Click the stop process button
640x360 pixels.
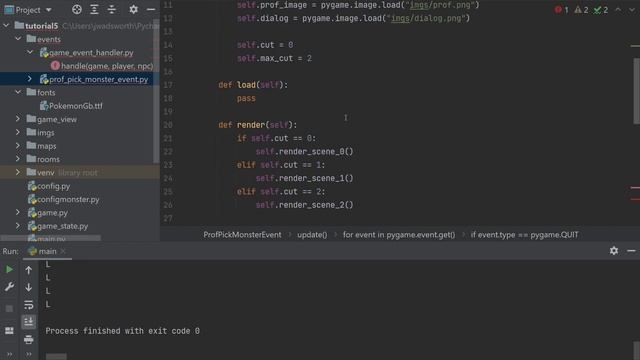(x=9, y=308)
